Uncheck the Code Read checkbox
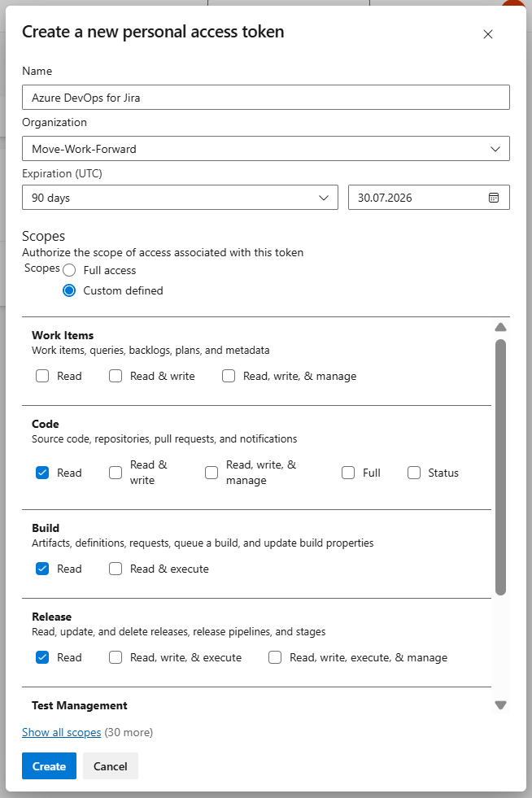Viewport: 532px width, 798px height. [x=42, y=473]
